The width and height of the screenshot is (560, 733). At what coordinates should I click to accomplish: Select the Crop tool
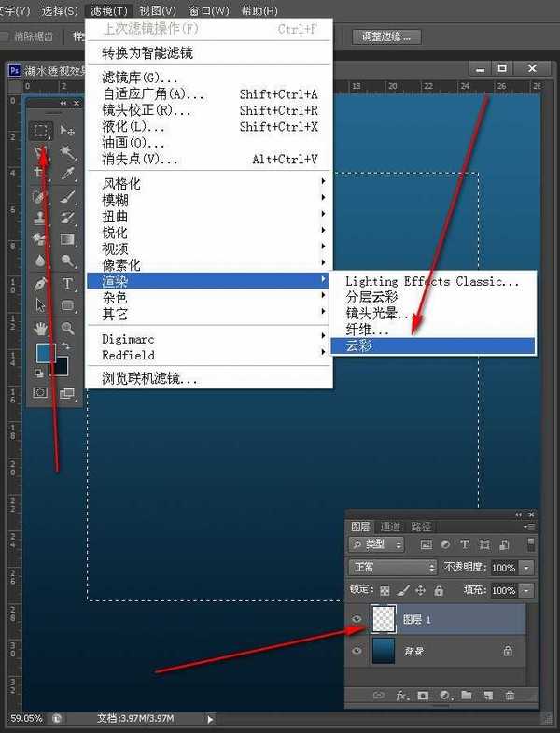(x=41, y=173)
